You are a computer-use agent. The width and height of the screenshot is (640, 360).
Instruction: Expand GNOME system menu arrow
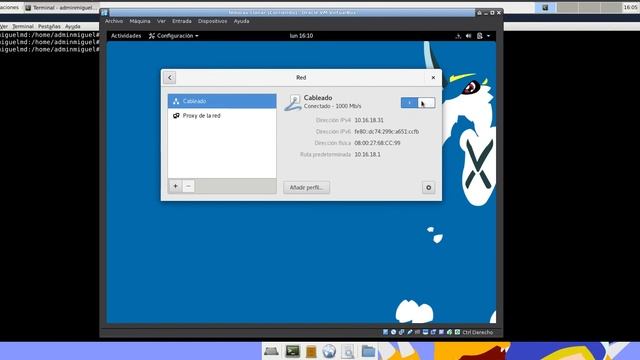click(x=489, y=36)
